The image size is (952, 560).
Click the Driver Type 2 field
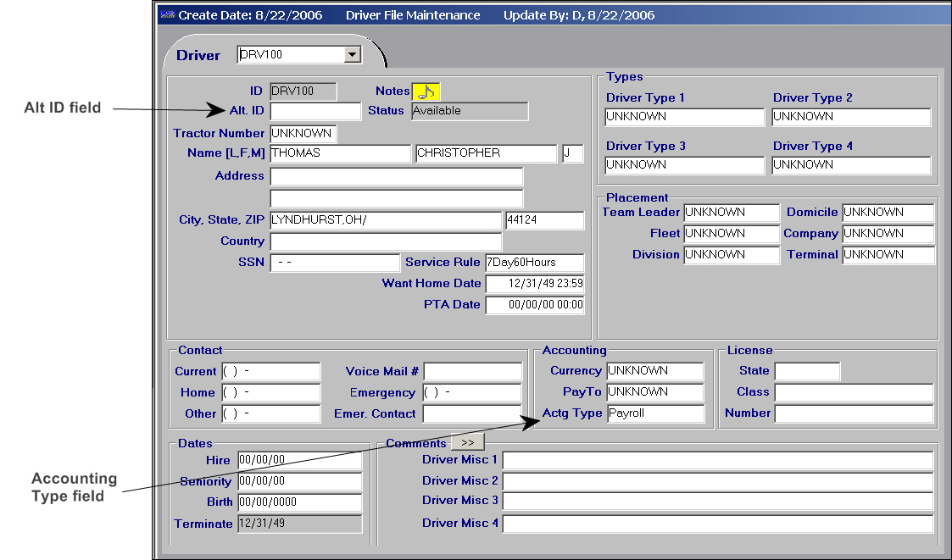tap(851, 117)
